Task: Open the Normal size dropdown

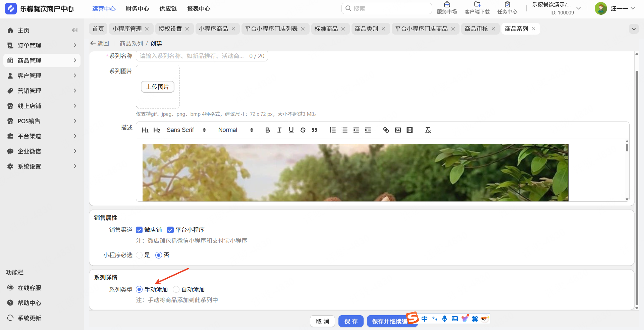Action: point(236,130)
